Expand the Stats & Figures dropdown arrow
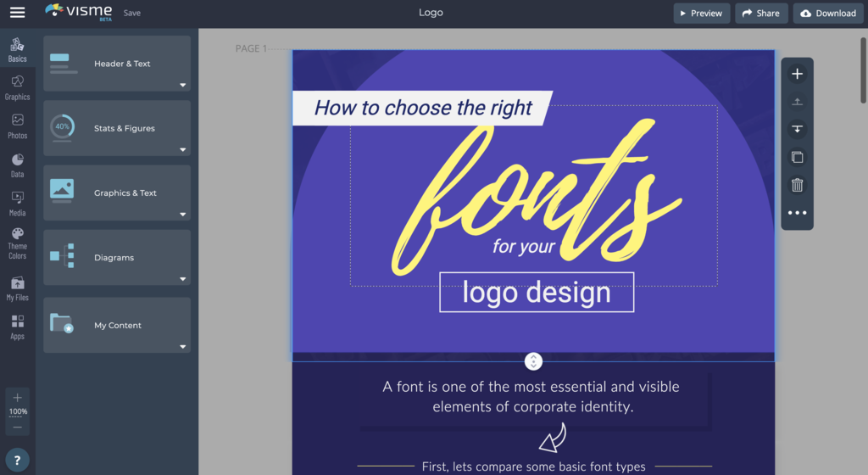The width and height of the screenshot is (868, 475). (x=183, y=150)
